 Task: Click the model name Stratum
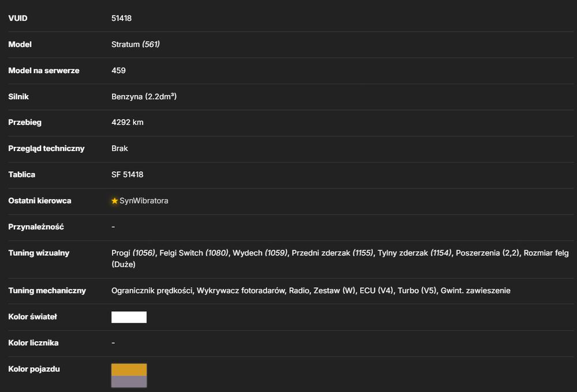125,44
